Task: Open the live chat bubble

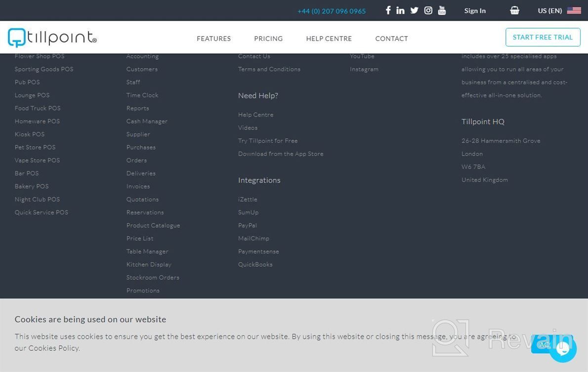Action: 562,348
